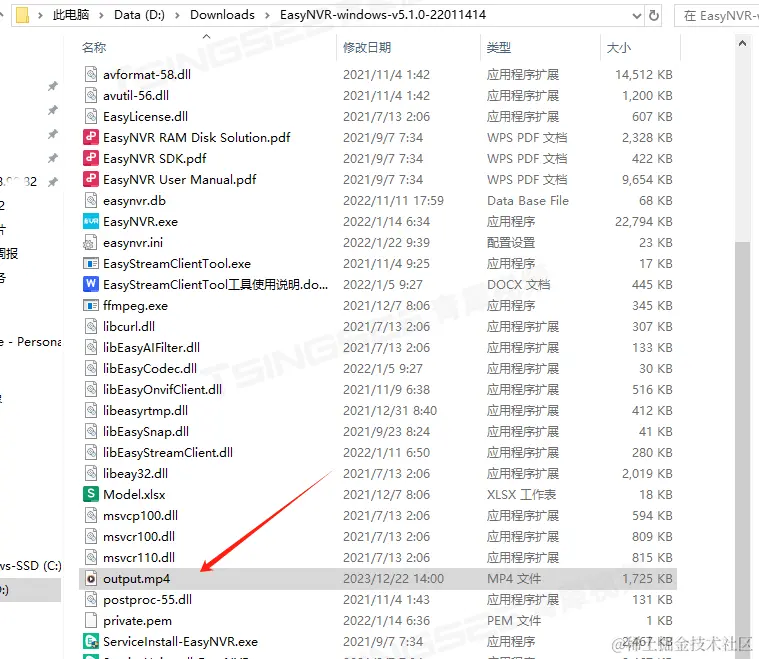
Task: Go to the Downloads breadcrumb
Action: point(222,15)
